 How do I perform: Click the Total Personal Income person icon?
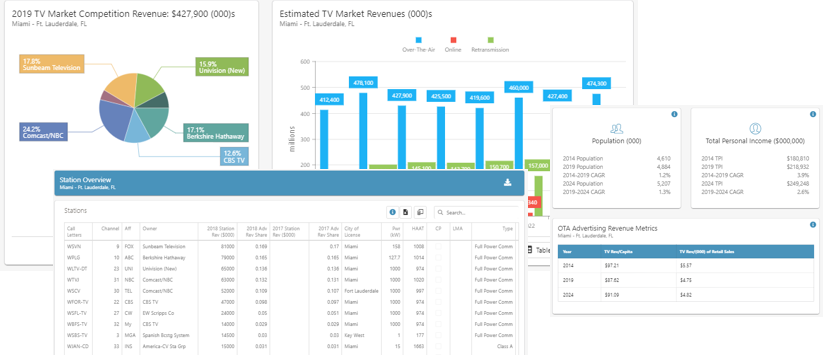tap(755, 129)
